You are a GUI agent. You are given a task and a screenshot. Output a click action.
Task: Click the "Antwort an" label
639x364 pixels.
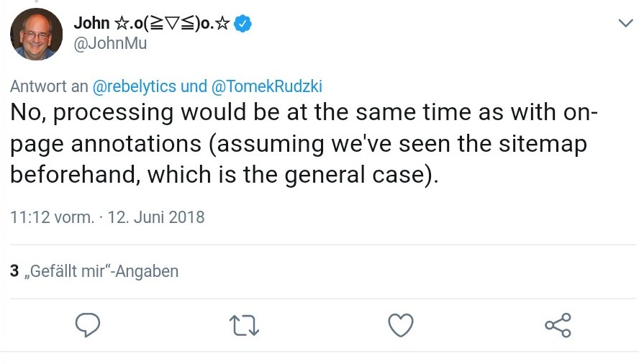pos(48,86)
